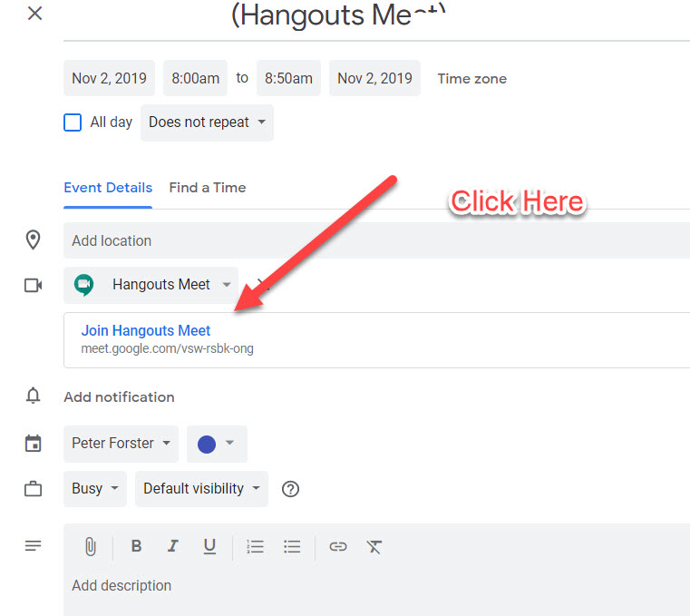The width and height of the screenshot is (690, 616).
Task: Open the end date Nov 2, 2019 picker
Action: coord(375,78)
